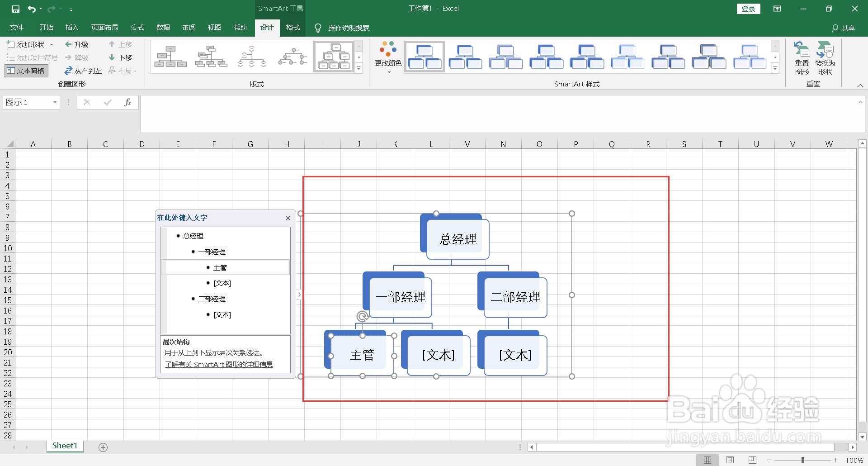Apply the third SmartArt style

506,57
